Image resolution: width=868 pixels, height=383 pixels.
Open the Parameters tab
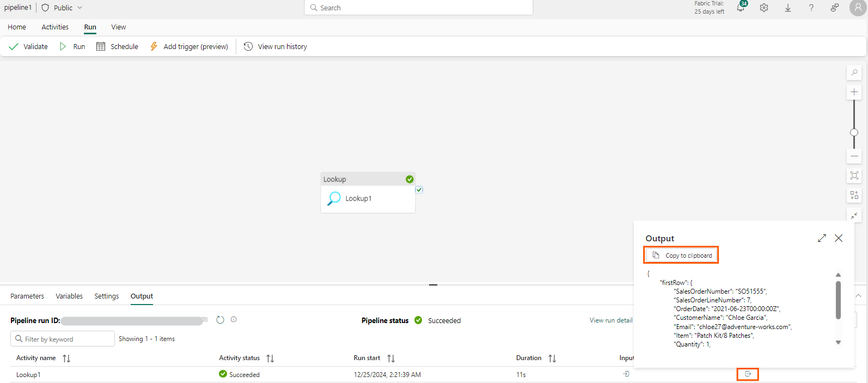[27, 296]
